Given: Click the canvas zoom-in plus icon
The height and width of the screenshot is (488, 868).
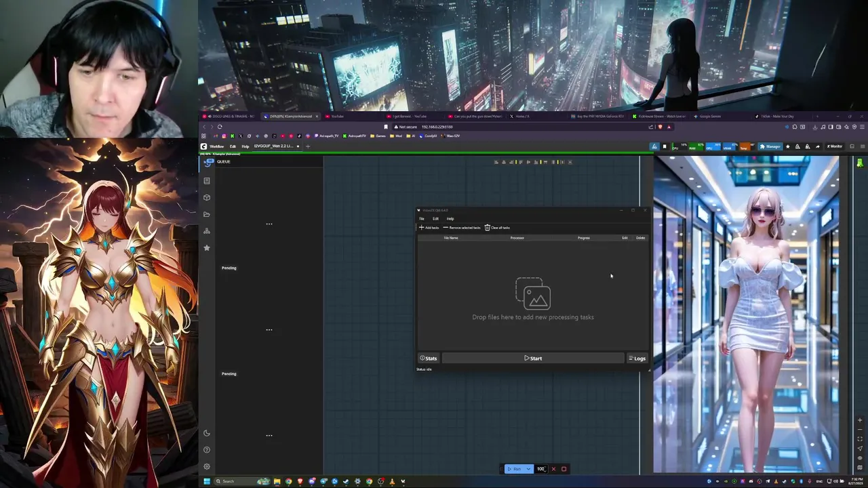Looking at the screenshot, I should [860, 420].
